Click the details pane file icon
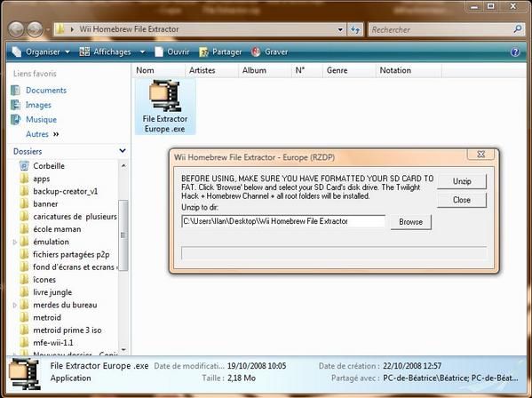This screenshot has width=532, height=398. [x=25, y=375]
